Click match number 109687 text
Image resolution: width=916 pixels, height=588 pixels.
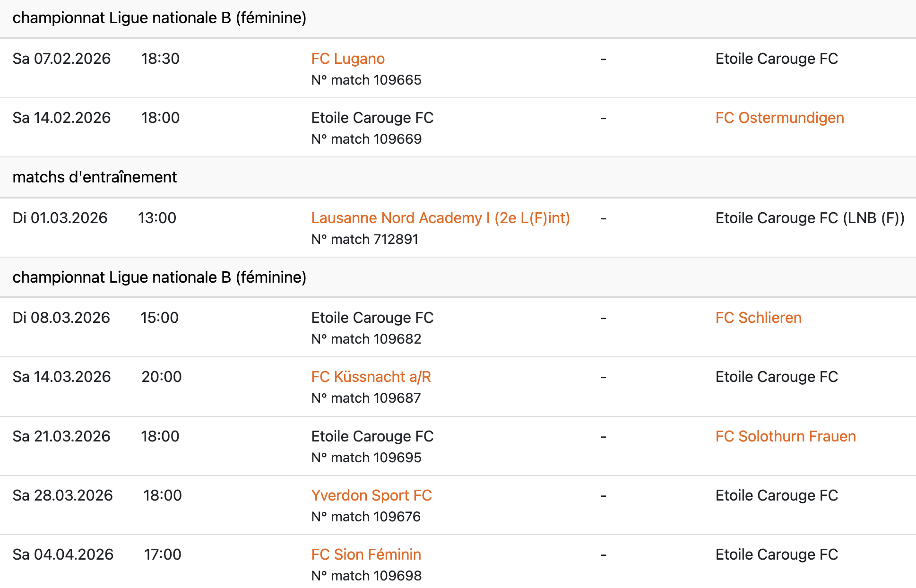(x=366, y=398)
